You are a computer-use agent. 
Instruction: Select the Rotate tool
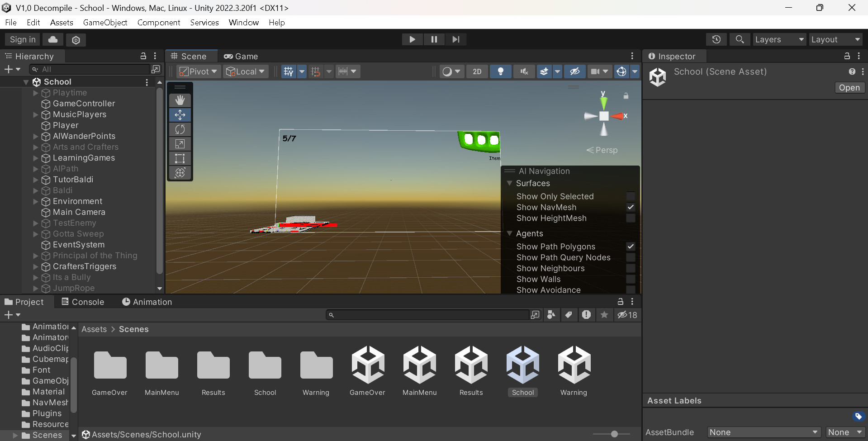180,129
